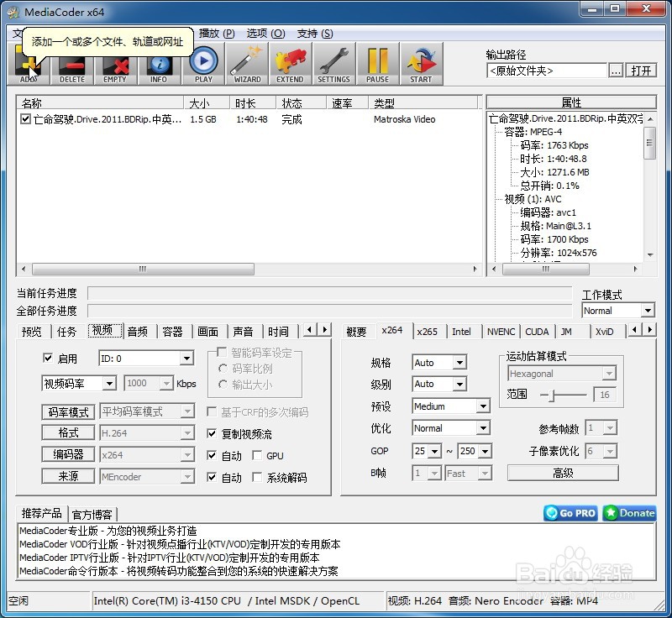
Task: Click the PLAY toolbar icon
Action: point(203,65)
